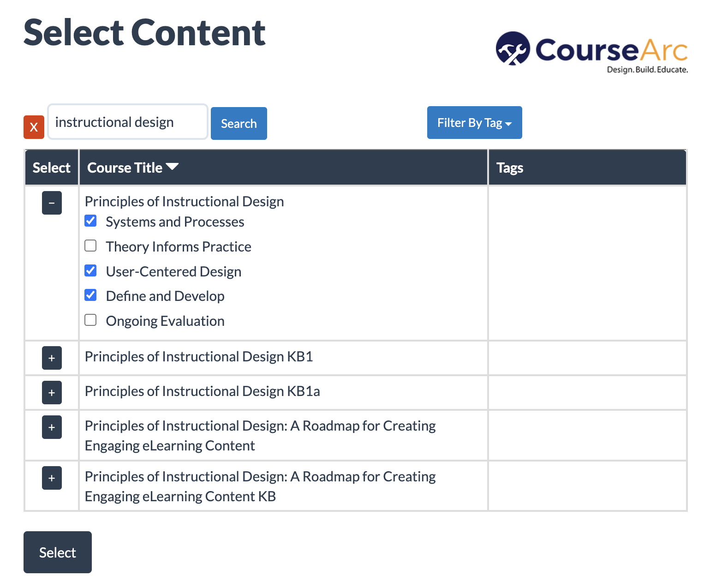The image size is (704, 588).
Task: Uncheck the Systems and Processes checkbox
Action: pos(91,221)
